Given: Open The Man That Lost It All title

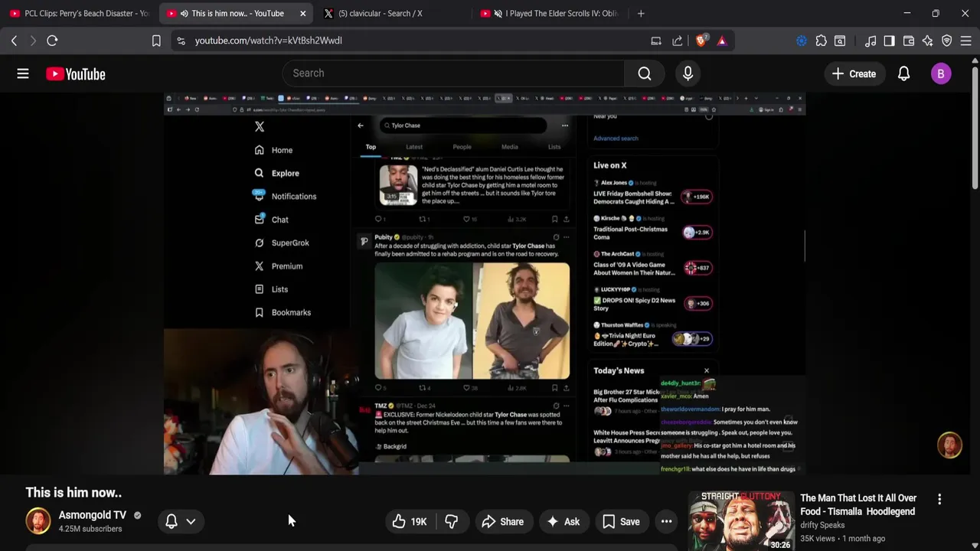Looking at the screenshot, I should click(x=858, y=504).
